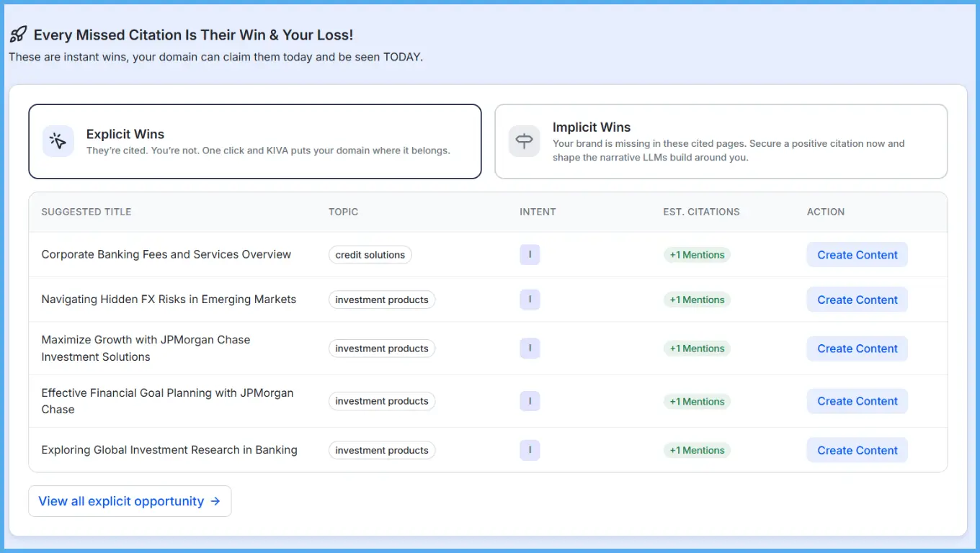Create Content for Effective Financial Goal Planning
The image size is (980, 553).
coord(857,401)
